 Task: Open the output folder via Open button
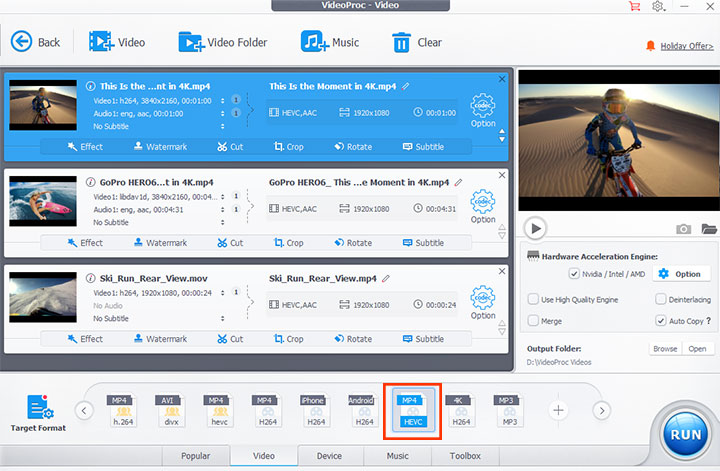coord(697,349)
